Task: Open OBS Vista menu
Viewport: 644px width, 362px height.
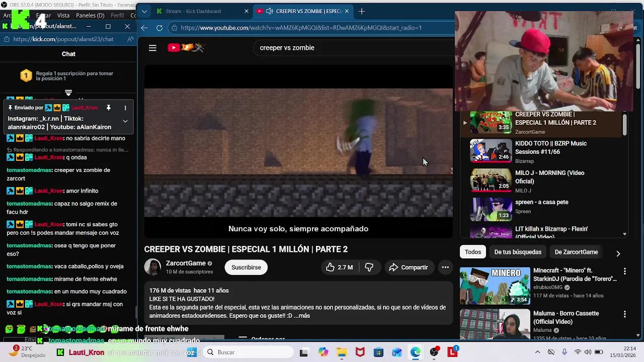Action: (x=63, y=16)
